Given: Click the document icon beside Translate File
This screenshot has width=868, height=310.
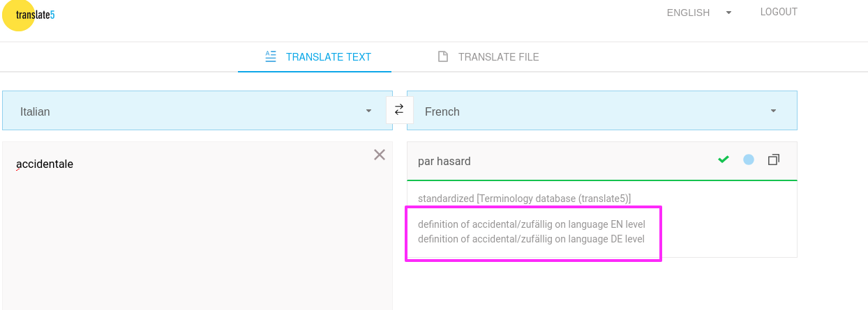Looking at the screenshot, I should [x=442, y=57].
